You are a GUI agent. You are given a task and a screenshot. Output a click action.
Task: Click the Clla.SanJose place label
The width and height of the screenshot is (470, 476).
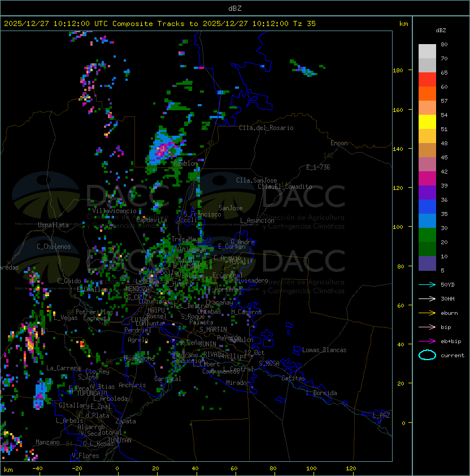256,180
